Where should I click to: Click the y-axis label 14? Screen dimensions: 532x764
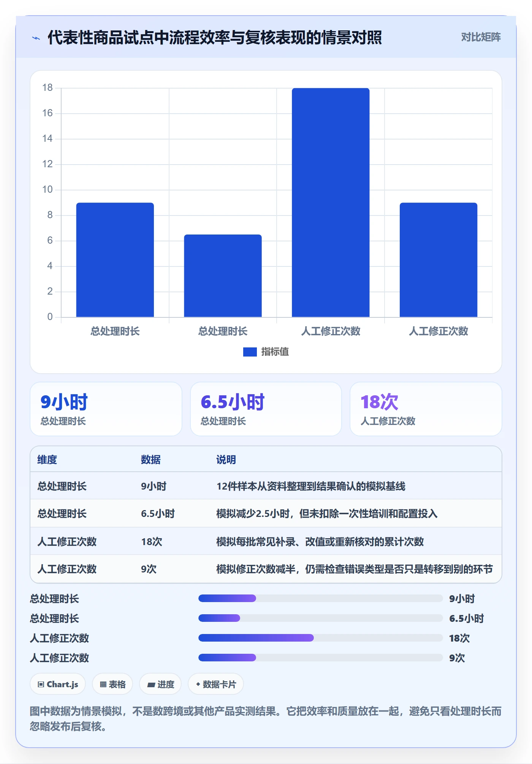[47, 138]
